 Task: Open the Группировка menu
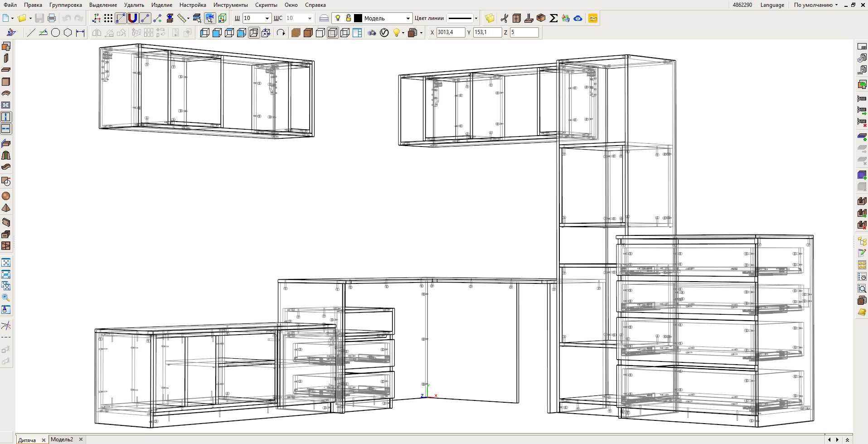click(x=66, y=5)
